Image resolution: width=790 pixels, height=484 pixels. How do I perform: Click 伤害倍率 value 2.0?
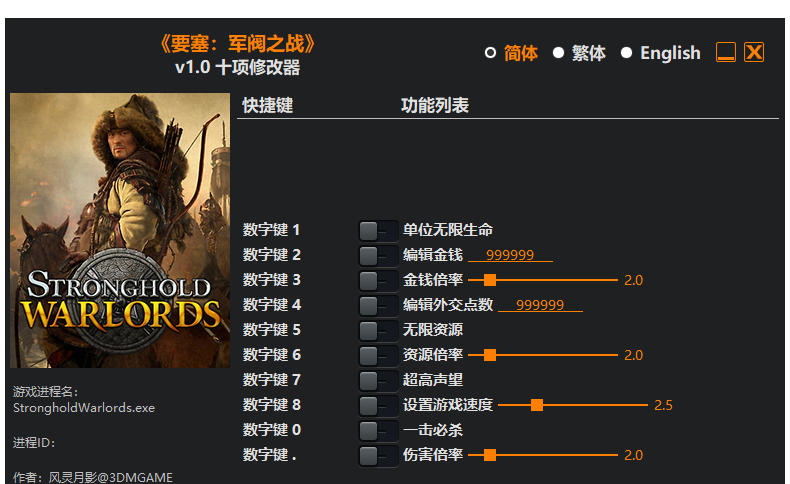[x=633, y=455]
